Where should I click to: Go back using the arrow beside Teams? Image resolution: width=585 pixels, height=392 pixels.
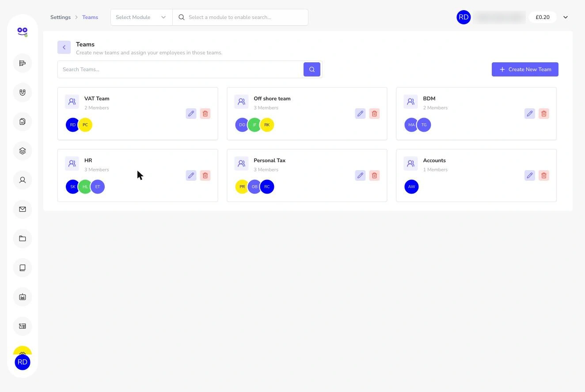click(64, 47)
